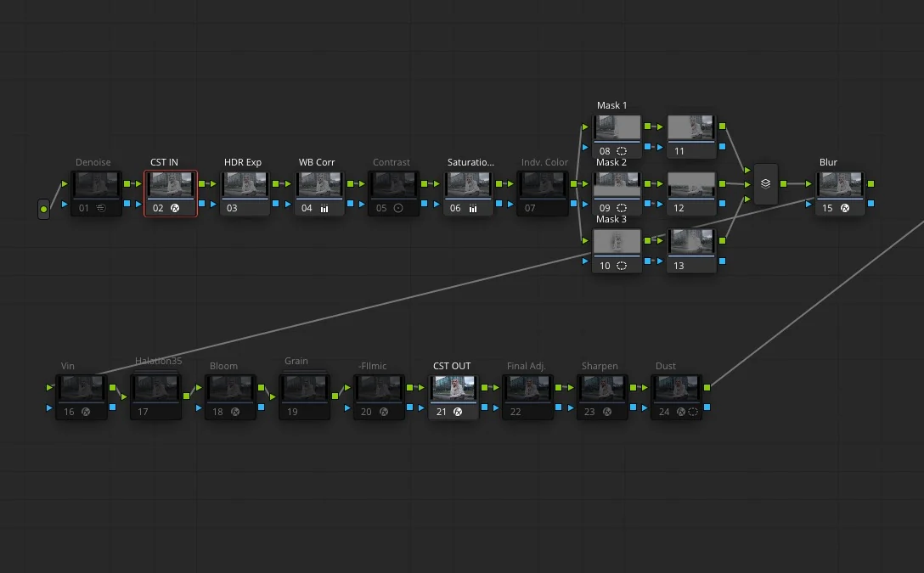
Task: Select node 12 thumbnail
Action: click(x=691, y=185)
